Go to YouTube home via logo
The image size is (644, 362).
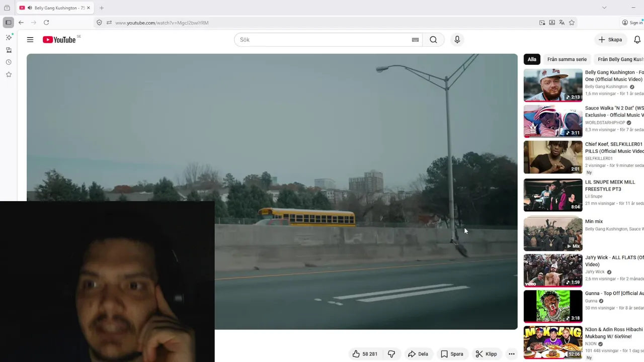(59, 40)
